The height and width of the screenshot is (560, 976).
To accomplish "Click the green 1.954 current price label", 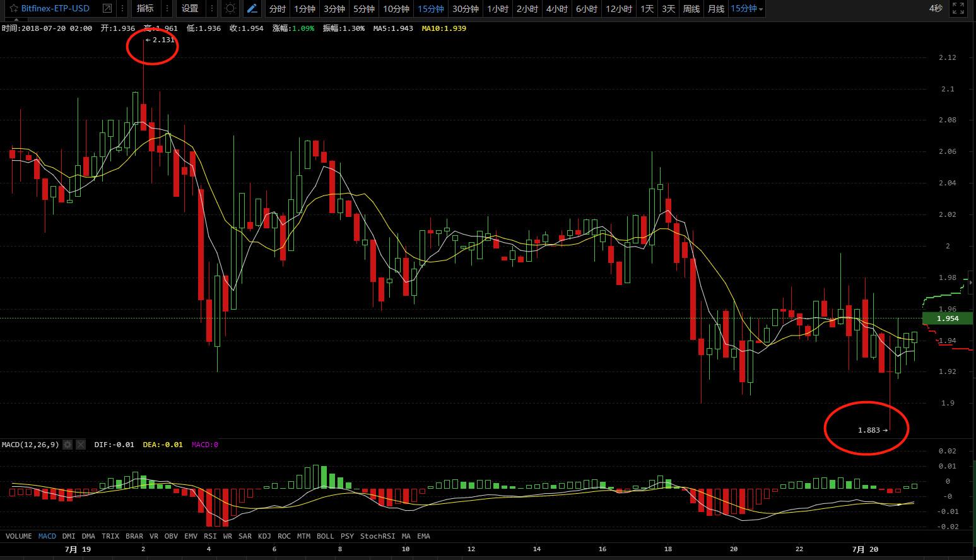I will click(947, 318).
